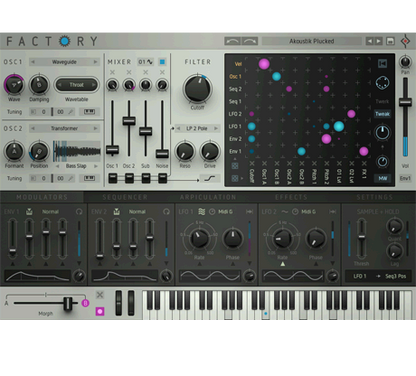Click the MW button in matrix
This screenshot has width=416, height=376.
point(382,178)
